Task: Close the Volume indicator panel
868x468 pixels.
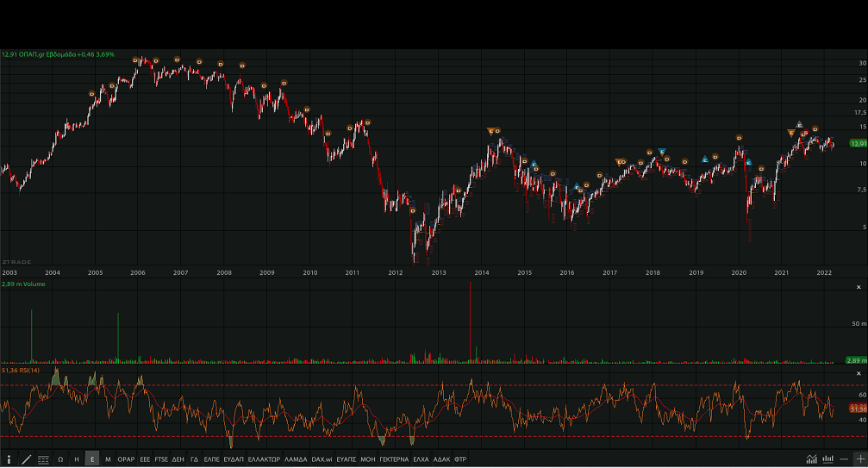Action: (859, 286)
